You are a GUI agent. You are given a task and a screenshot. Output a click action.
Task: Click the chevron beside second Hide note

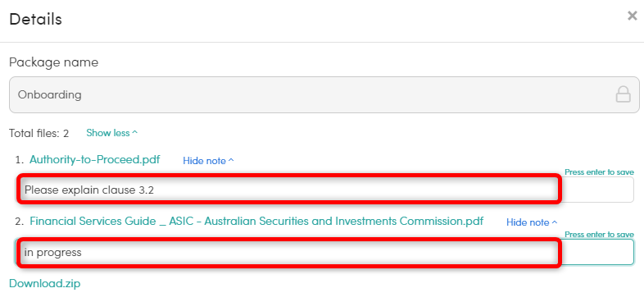[555, 222]
